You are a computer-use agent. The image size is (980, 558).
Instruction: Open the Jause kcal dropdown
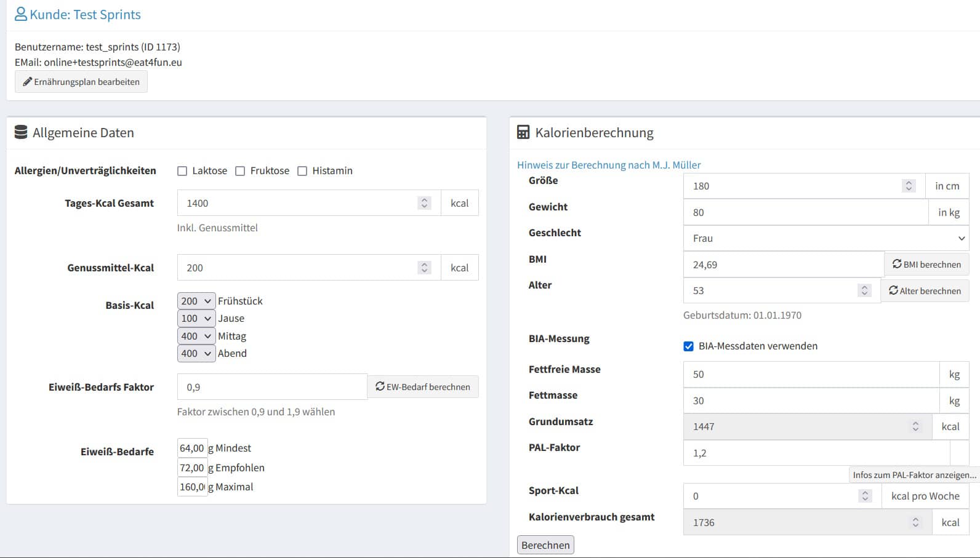pos(196,318)
